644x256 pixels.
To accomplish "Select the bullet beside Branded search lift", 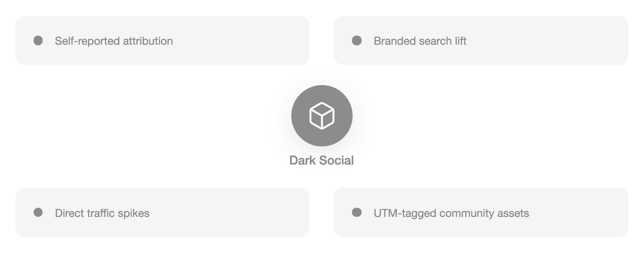I will click(x=357, y=41).
